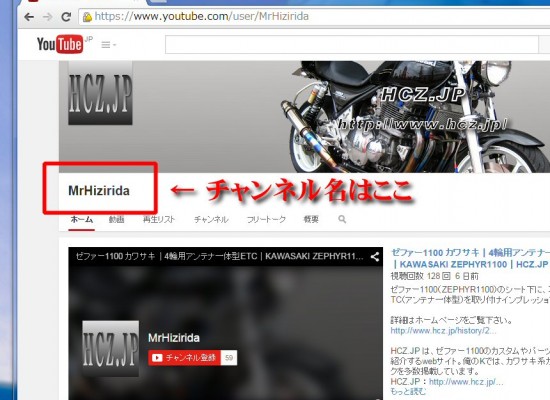The width and height of the screenshot is (550, 400).
Task: Click the browser forward arrow
Action: (x=47, y=17)
